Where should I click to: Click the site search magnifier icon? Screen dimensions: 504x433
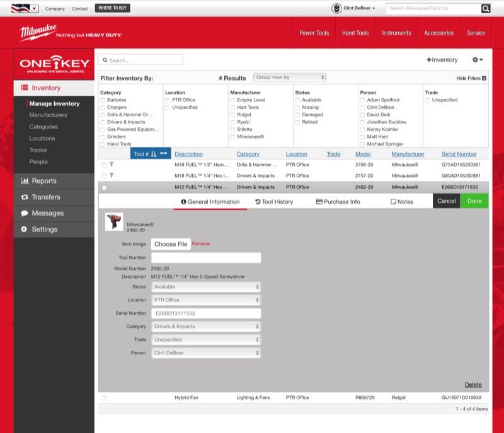tap(486, 8)
